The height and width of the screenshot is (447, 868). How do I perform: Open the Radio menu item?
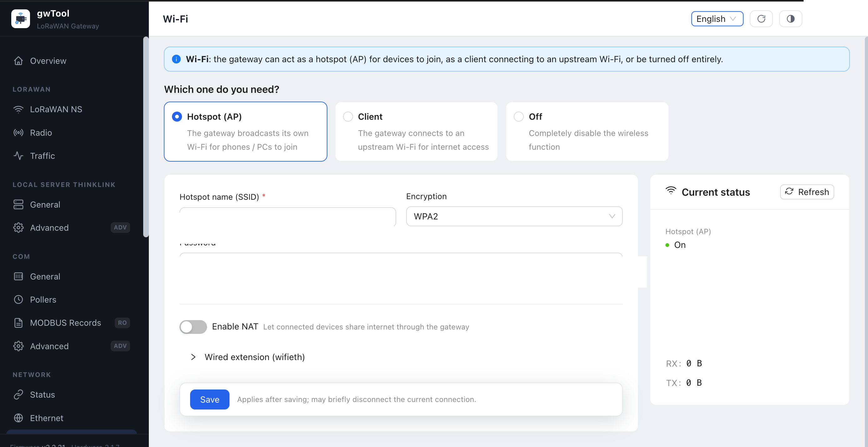coord(71,133)
